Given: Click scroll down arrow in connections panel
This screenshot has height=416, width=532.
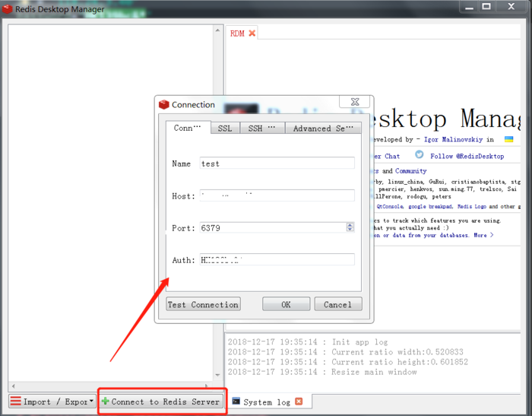Looking at the screenshot, I should tap(217, 375).
